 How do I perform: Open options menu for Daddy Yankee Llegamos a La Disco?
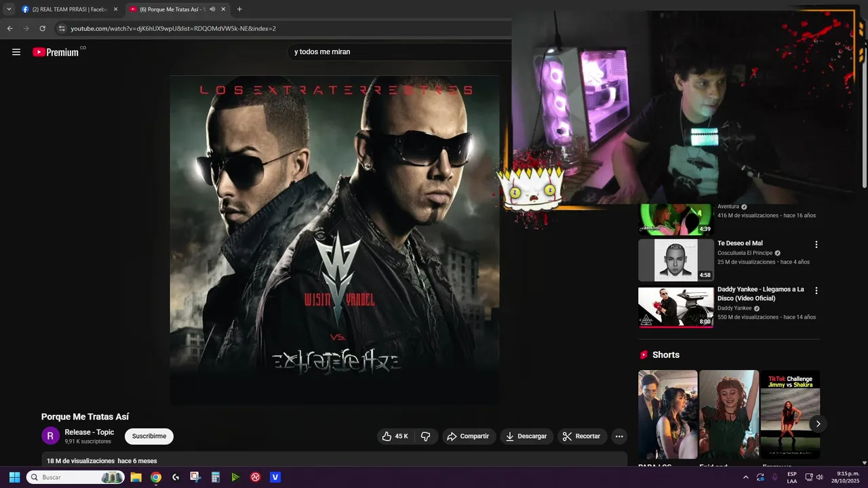pos(816,291)
